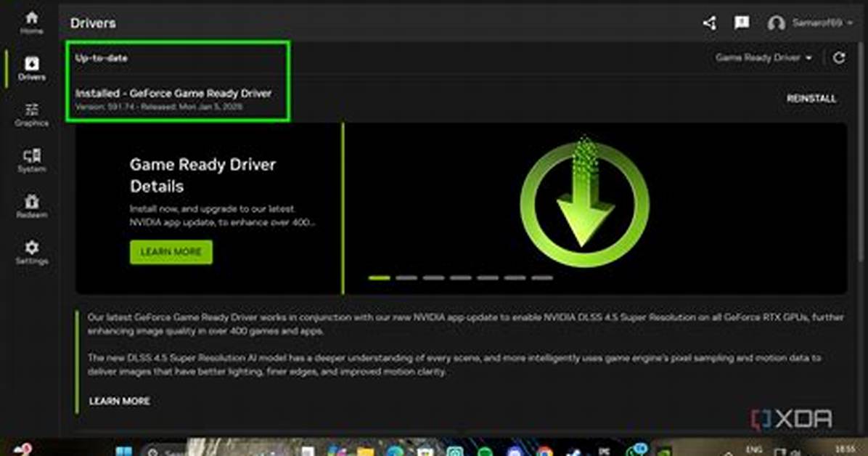The image size is (868, 456).
Task: Click the Drivers page title
Action: pos(93,23)
